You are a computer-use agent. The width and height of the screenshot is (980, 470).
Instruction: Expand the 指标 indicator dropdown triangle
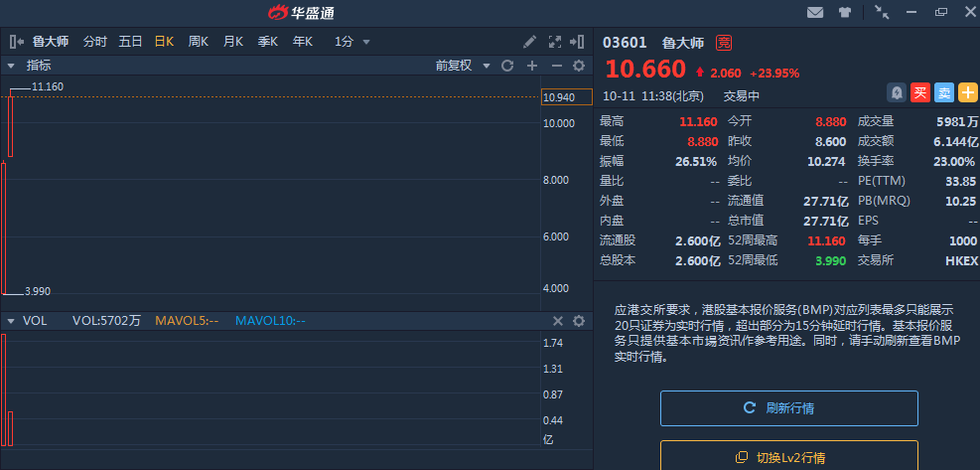pos(11,66)
